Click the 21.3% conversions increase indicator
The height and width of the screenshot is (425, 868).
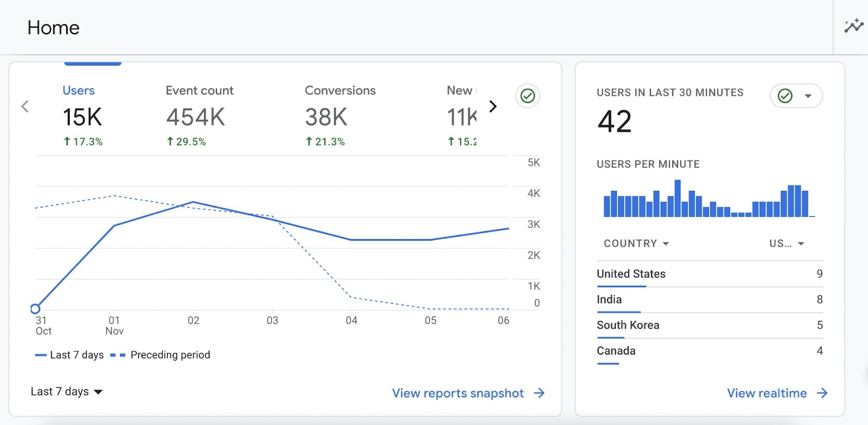(x=325, y=141)
